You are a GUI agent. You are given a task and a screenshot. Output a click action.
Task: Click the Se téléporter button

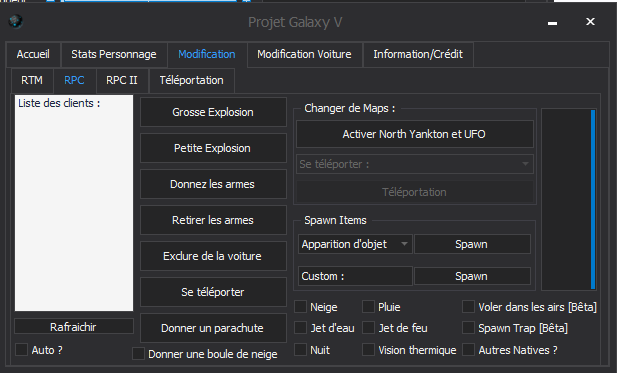pos(213,292)
